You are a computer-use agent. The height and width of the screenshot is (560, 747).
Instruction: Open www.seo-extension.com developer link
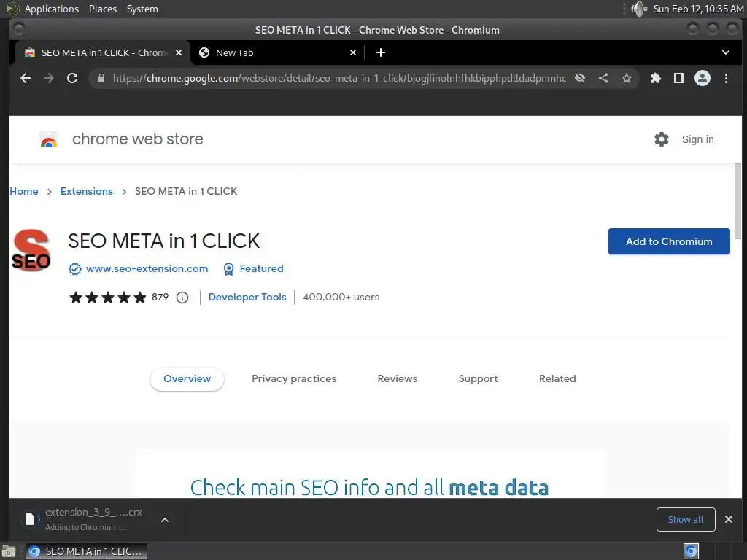(x=147, y=268)
